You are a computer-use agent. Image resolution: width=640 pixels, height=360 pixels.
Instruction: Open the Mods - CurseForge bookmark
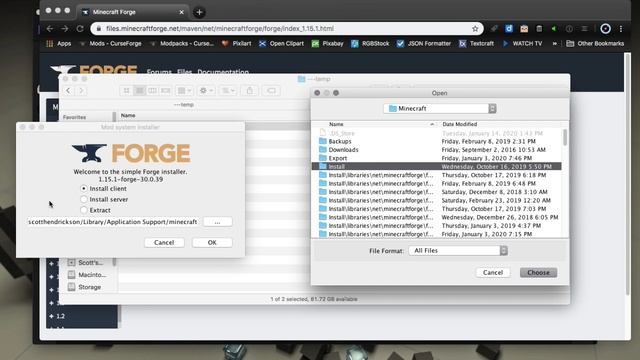(110, 44)
